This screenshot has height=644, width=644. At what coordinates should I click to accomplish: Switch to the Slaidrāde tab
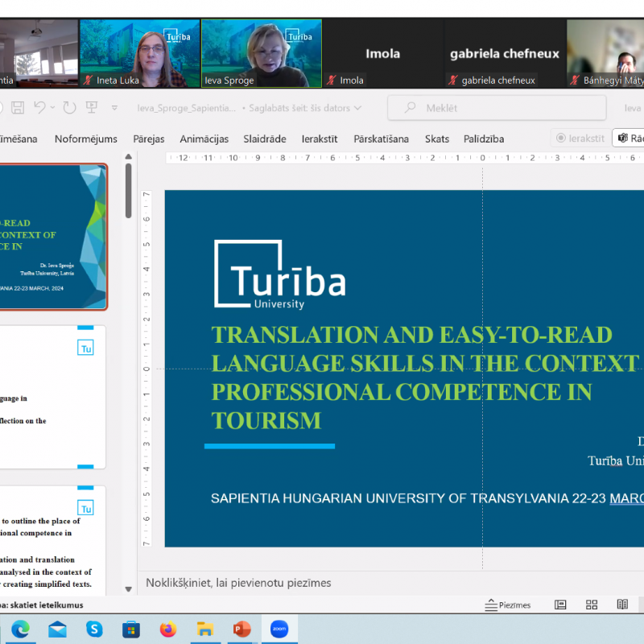pos(265,138)
